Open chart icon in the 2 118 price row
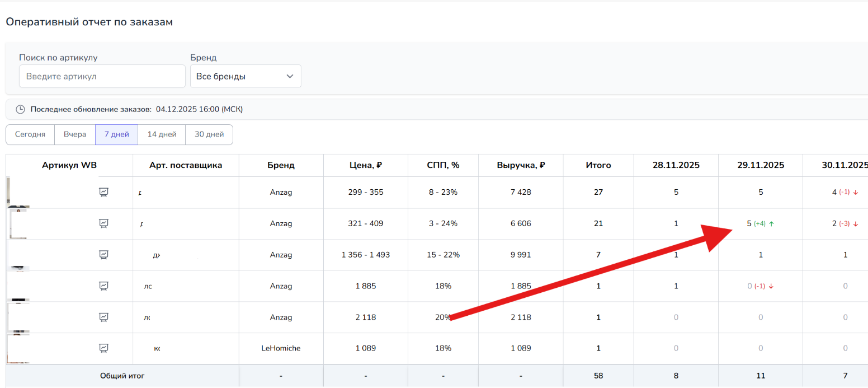 click(103, 317)
